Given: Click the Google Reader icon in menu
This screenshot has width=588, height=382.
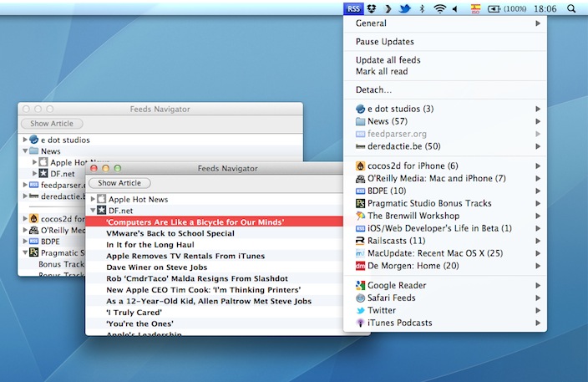Looking at the screenshot, I should tap(360, 285).
